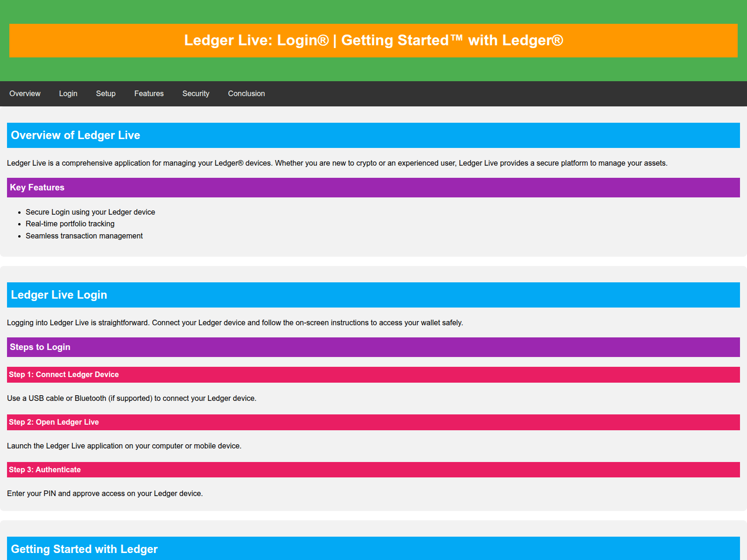The height and width of the screenshot is (560, 747).
Task: Click the USB cable or Bluetooth instruction text
Action: pos(132,399)
